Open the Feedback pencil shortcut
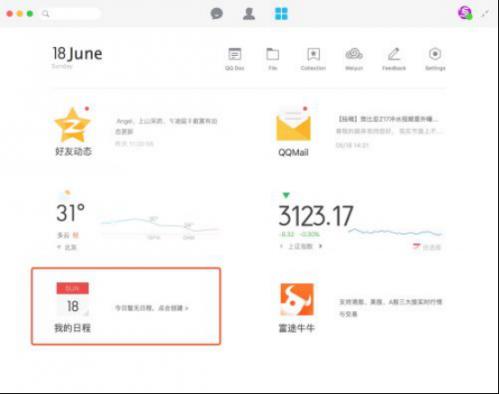499x394 pixels. [394, 59]
